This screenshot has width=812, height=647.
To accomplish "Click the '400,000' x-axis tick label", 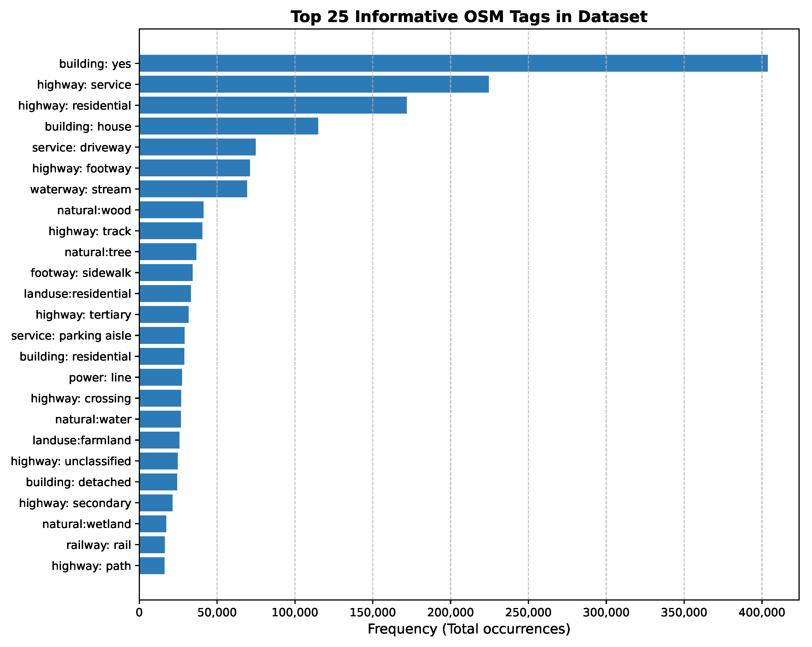I will point(762,613).
